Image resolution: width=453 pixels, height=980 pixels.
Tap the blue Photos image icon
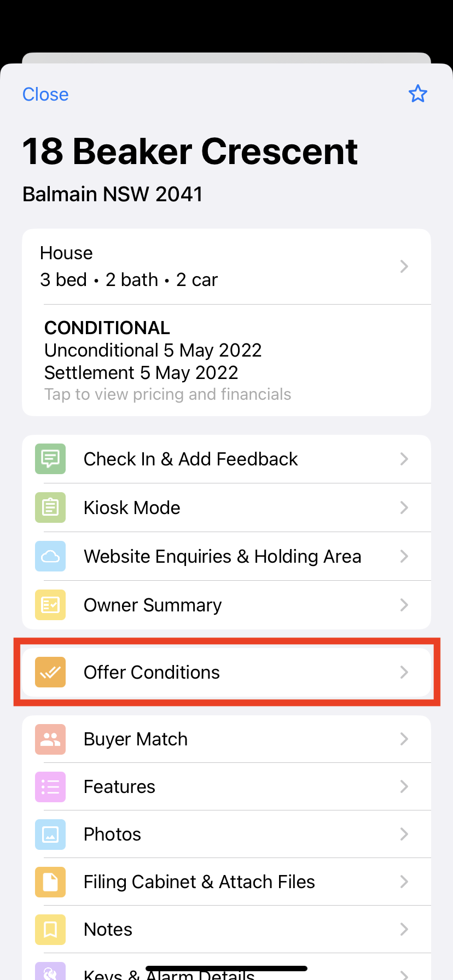[x=50, y=835]
